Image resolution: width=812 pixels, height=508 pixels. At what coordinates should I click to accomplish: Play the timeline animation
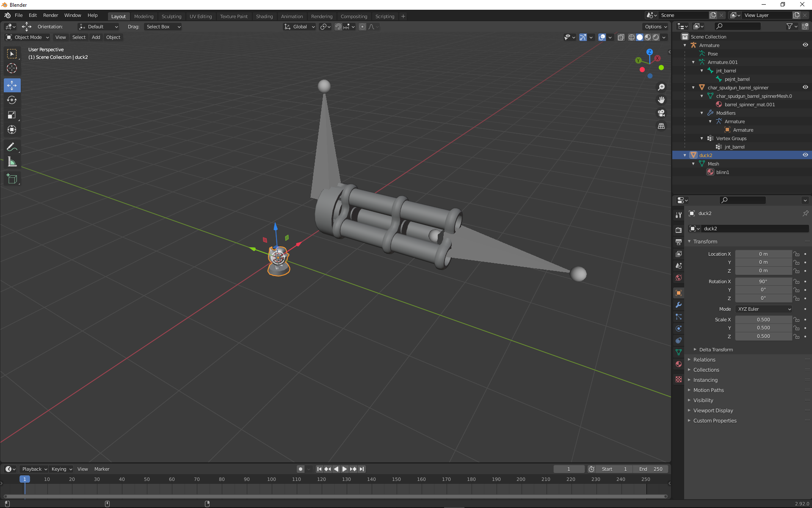tap(344, 469)
